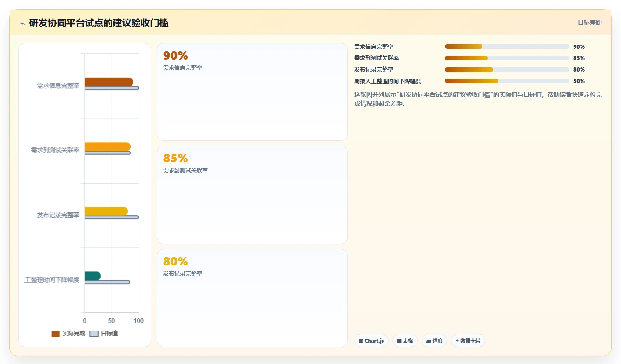The width and height of the screenshot is (621, 364).
Task: Click the 周报人工整理时间下降幅度 progress bar
Action: [x=507, y=81]
